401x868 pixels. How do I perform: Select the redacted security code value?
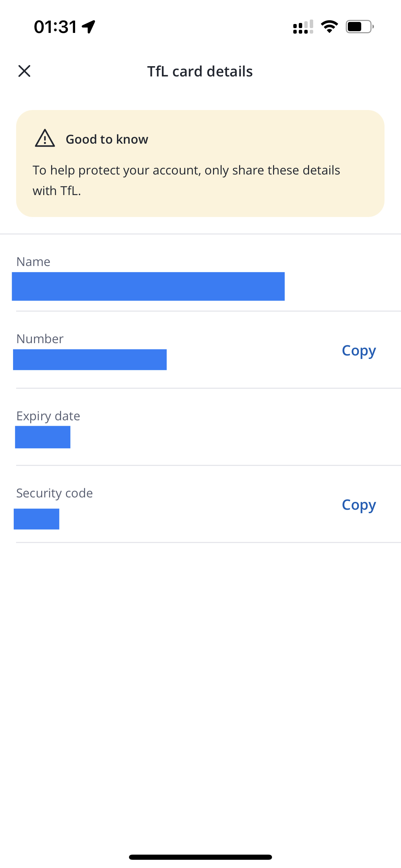click(36, 519)
